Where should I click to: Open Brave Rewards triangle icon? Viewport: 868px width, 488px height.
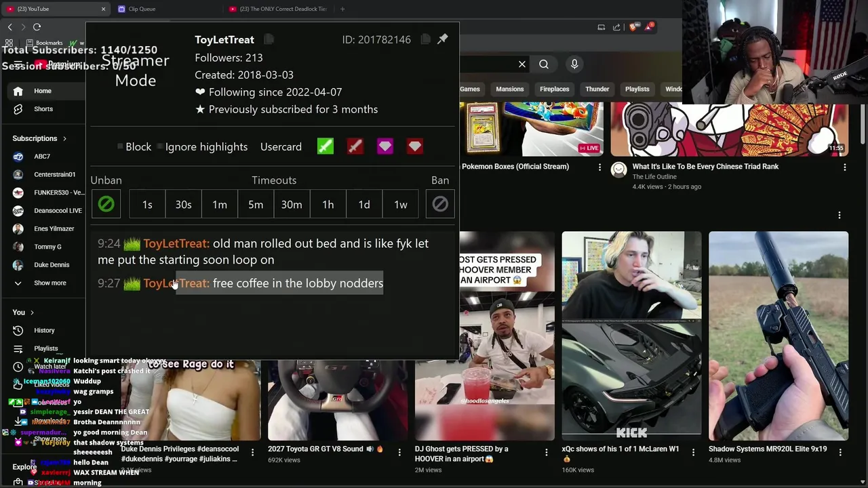click(649, 27)
